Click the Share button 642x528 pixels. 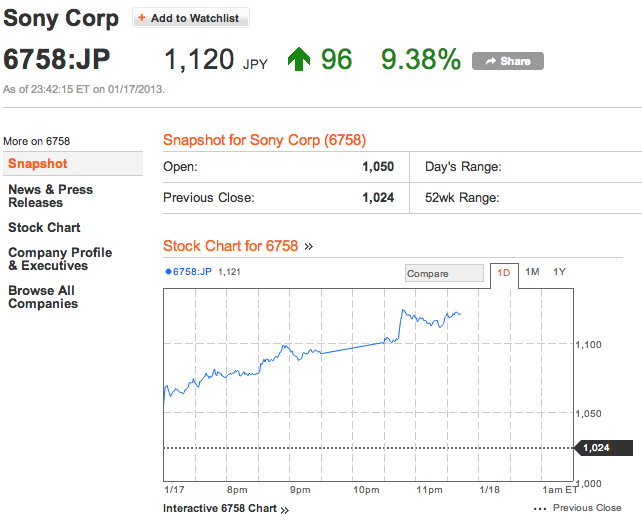[508, 61]
